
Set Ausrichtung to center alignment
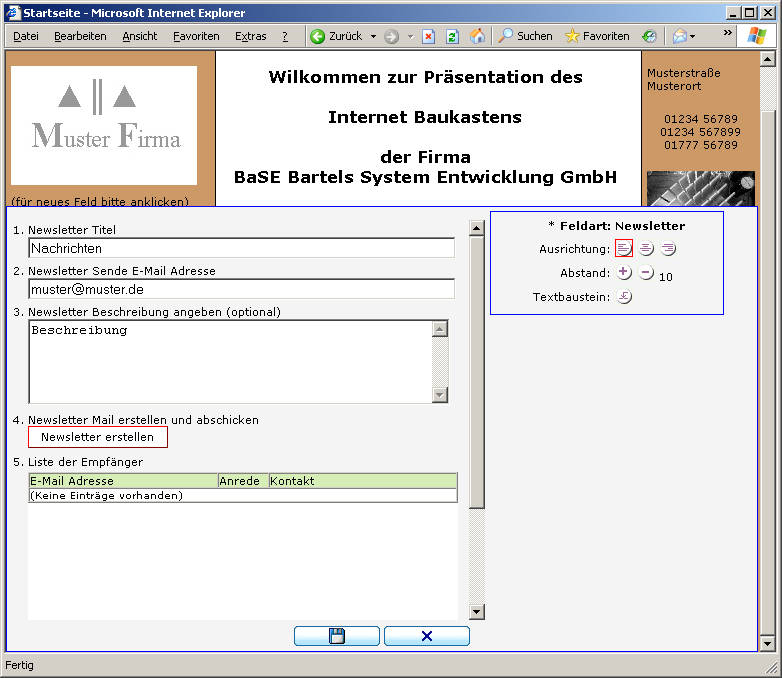click(646, 249)
